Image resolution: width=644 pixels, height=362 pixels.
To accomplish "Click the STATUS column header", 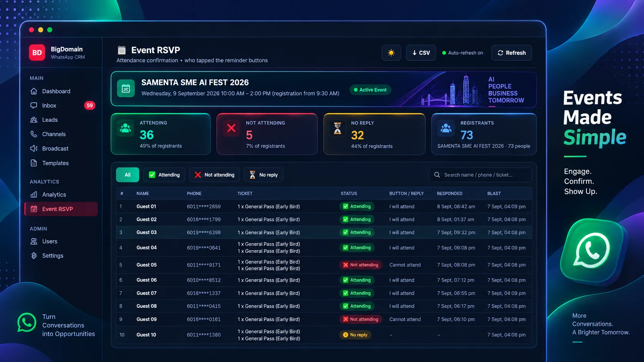I will pos(349,194).
